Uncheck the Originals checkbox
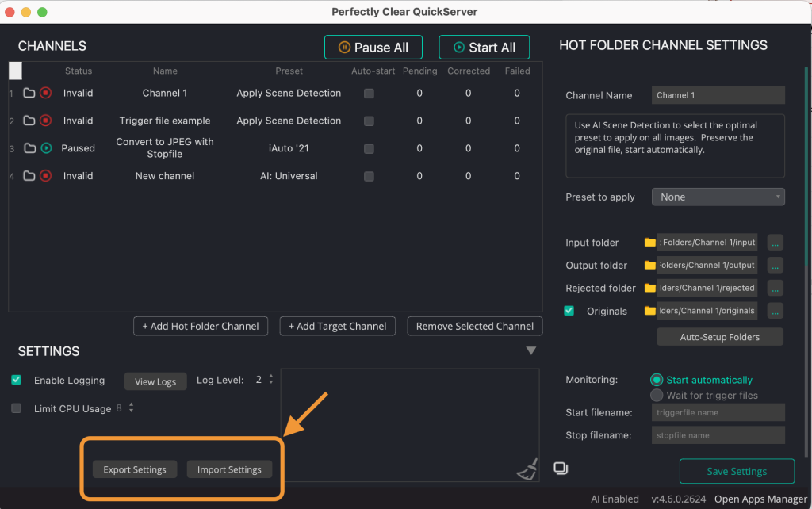Image resolution: width=812 pixels, height=509 pixels. pyautogui.click(x=569, y=311)
